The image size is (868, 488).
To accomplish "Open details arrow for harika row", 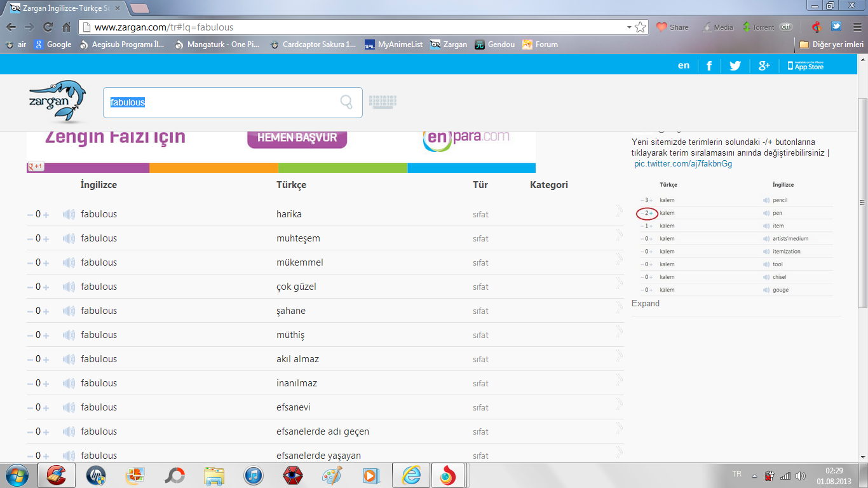I will (x=619, y=211).
